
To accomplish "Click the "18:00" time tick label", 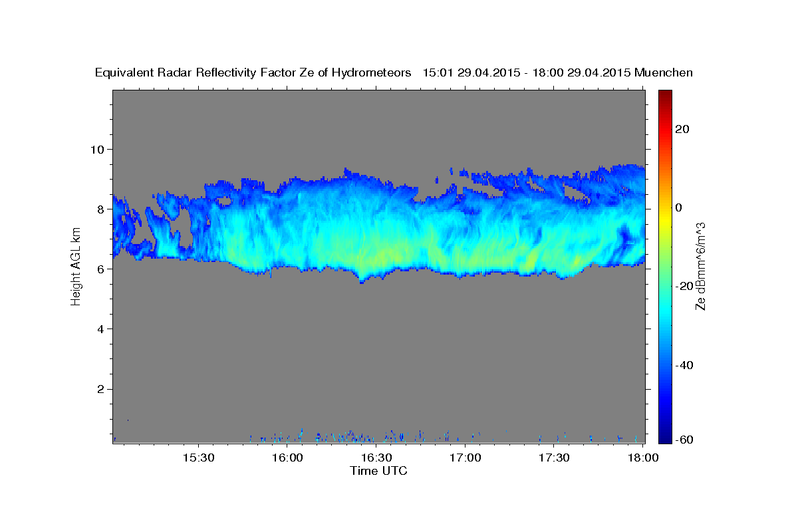I will 643,458.
